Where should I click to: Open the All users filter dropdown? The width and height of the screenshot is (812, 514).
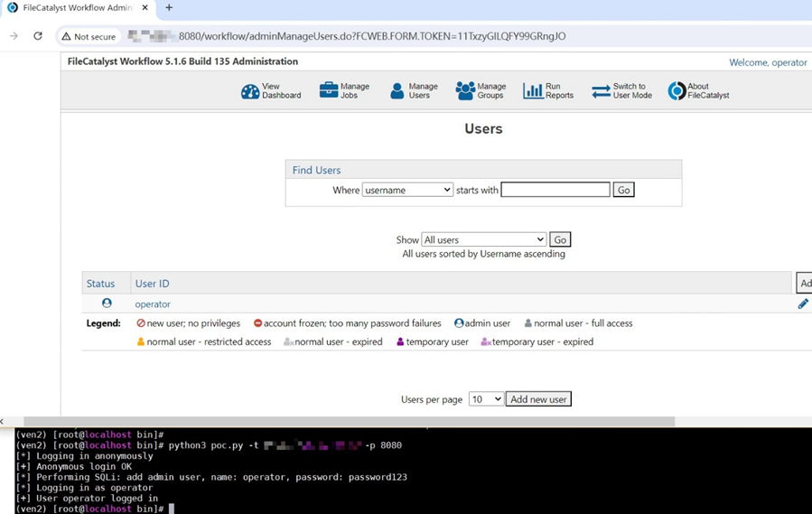484,239
